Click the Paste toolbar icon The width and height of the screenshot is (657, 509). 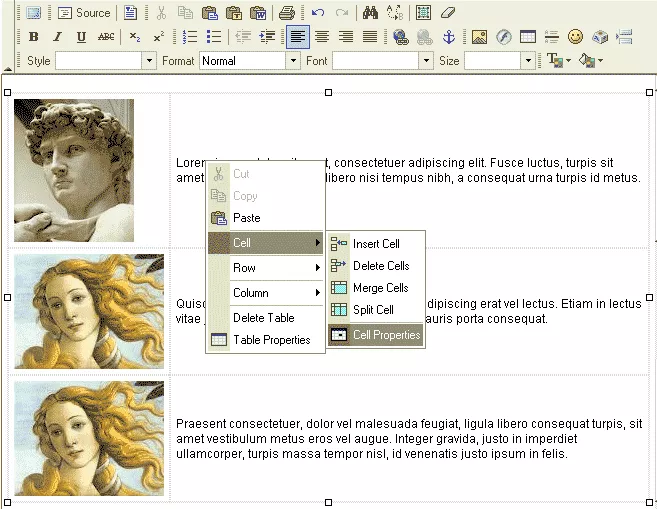(x=210, y=13)
